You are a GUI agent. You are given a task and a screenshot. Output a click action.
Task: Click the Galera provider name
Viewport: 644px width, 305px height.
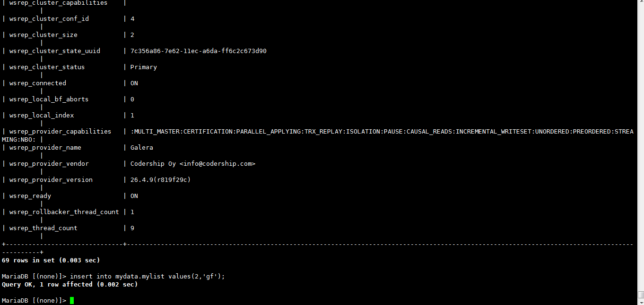point(141,147)
